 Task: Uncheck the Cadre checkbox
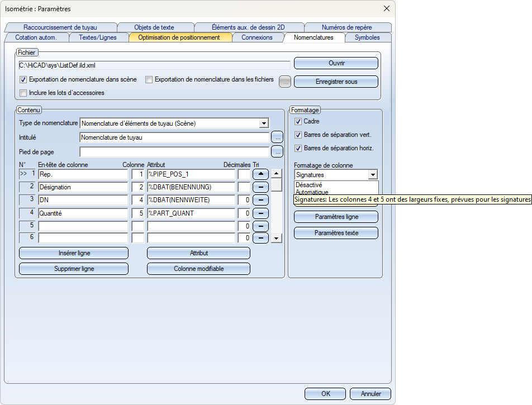tap(298, 121)
